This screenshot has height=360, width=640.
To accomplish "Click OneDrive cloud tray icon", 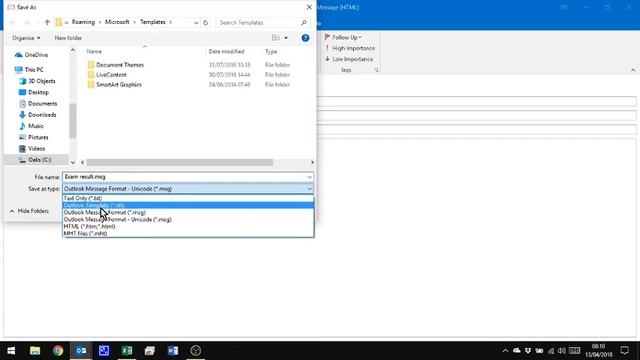I will [517, 351].
